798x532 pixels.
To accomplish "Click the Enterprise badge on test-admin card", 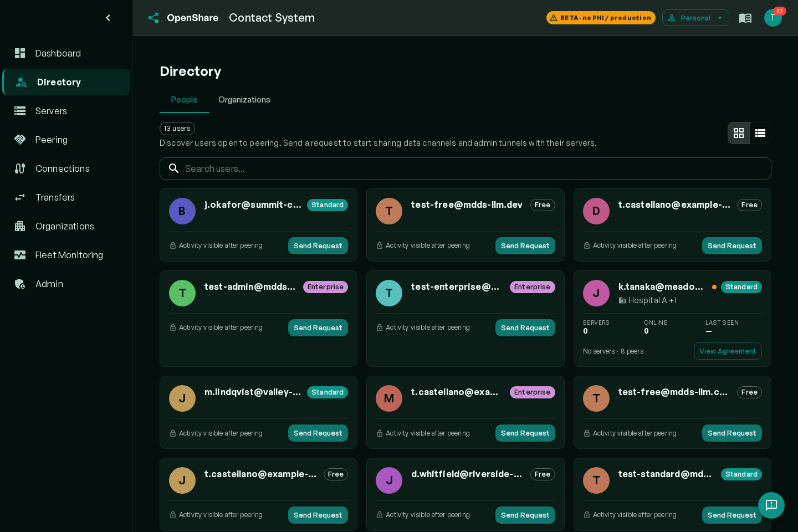I will pos(325,287).
